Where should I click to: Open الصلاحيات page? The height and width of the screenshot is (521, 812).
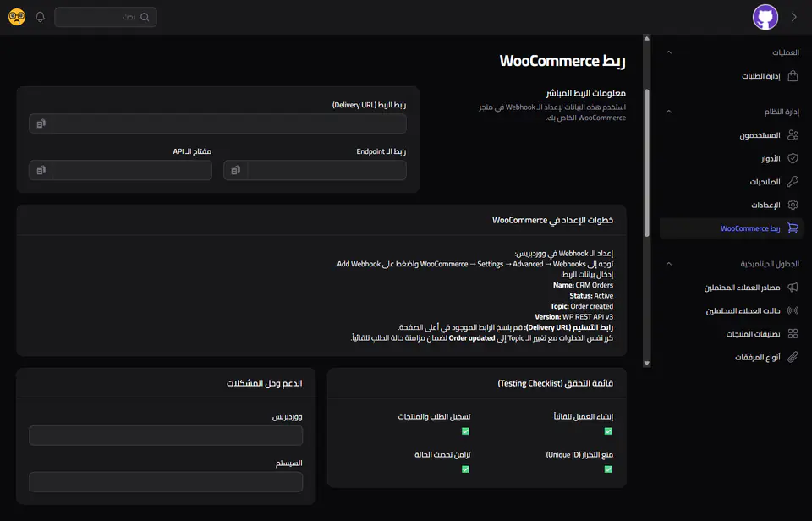[732, 182]
